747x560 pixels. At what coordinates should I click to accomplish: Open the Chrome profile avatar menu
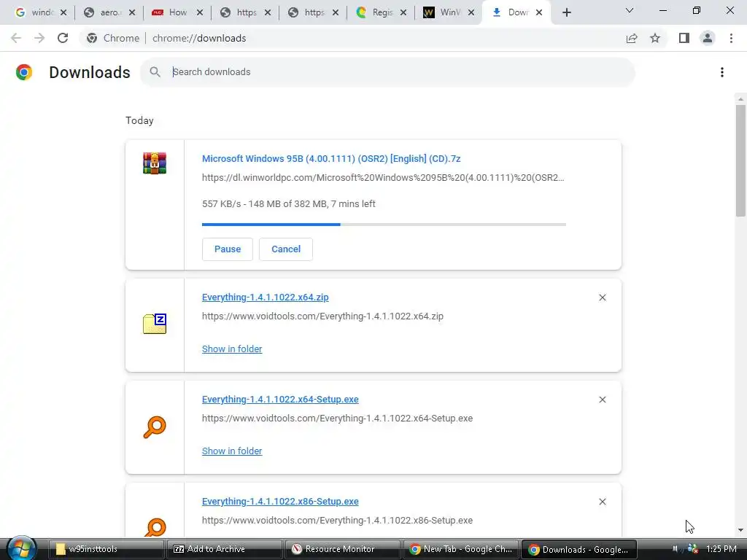click(x=708, y=38)
